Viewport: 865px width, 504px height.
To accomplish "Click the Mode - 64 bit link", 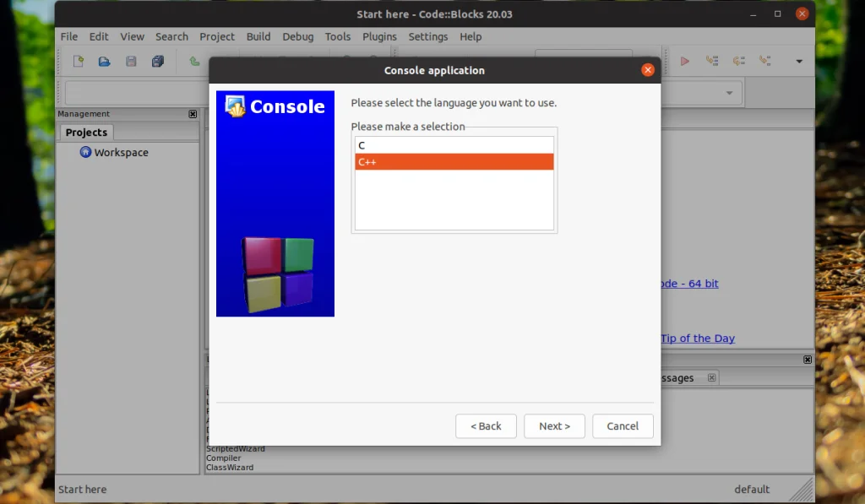I will [689, 283].
